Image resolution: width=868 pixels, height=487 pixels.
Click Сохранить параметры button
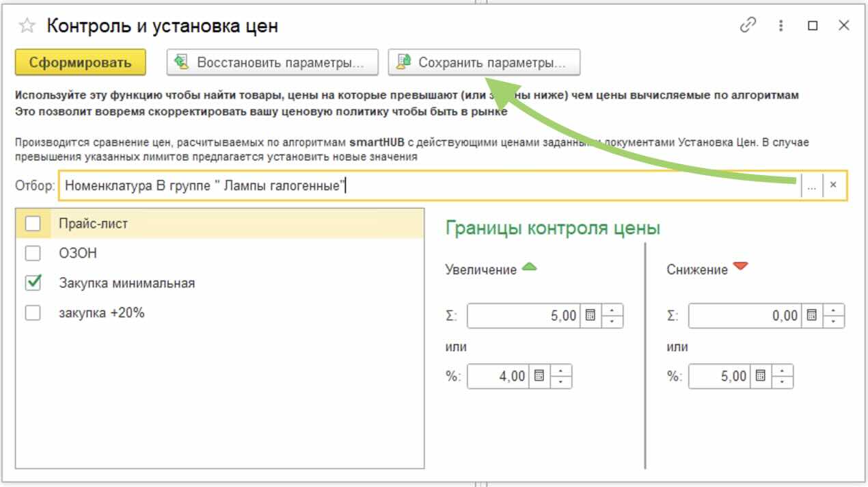(x=484, y=62)
